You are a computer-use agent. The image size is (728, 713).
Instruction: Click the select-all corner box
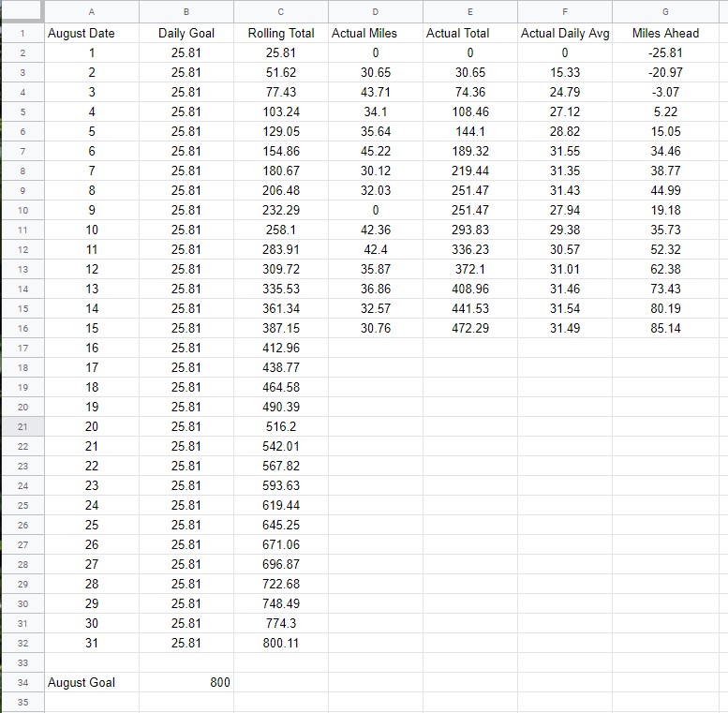click(22, 11)
